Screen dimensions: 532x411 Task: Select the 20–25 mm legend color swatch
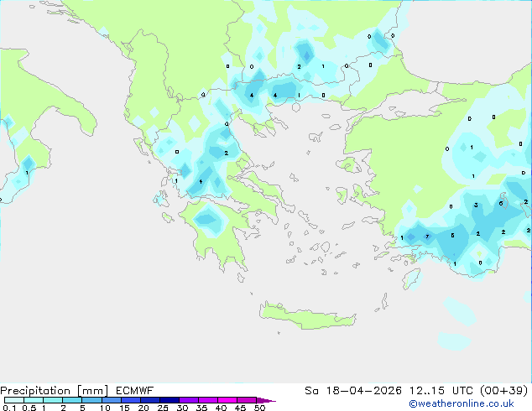click(x=149, y=400)
